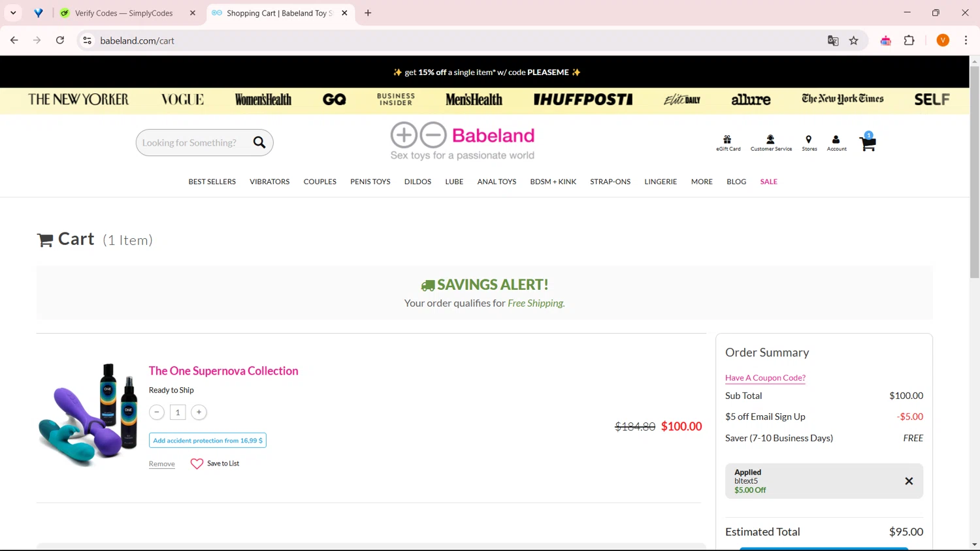Click the scrollbar down arrow

point(974,544)
